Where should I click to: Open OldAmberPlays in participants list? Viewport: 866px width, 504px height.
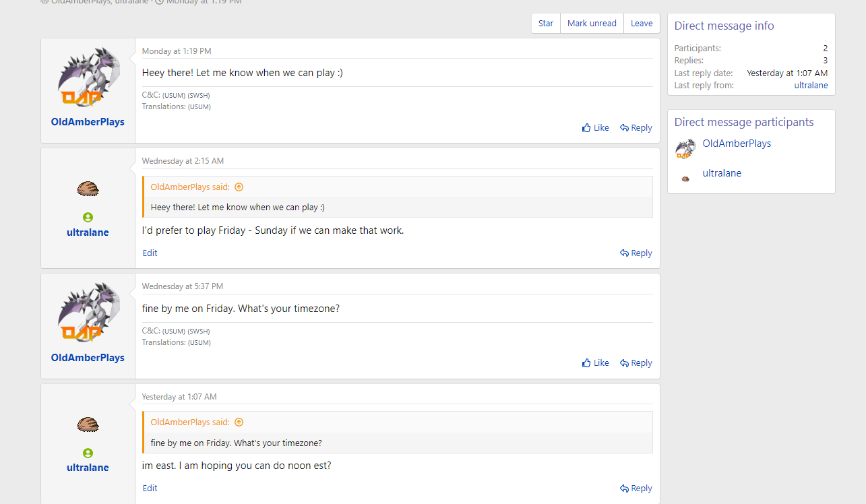737,144
